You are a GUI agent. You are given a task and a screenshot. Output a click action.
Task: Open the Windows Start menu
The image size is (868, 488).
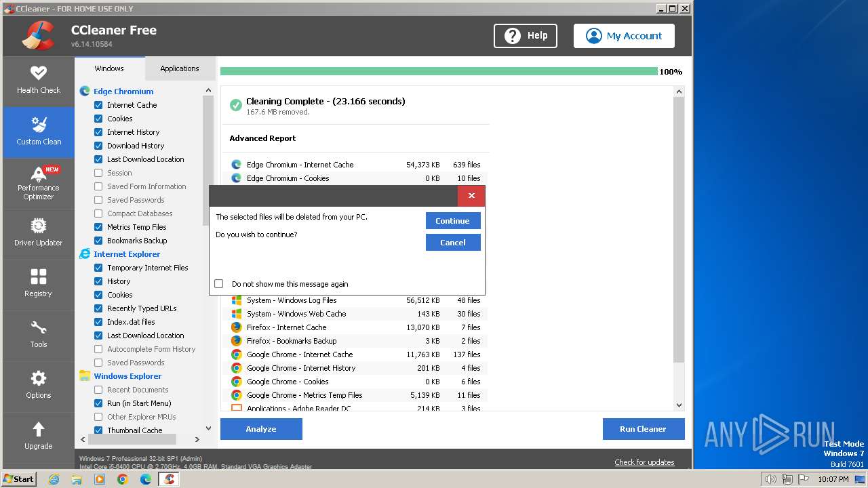[19, 479]
